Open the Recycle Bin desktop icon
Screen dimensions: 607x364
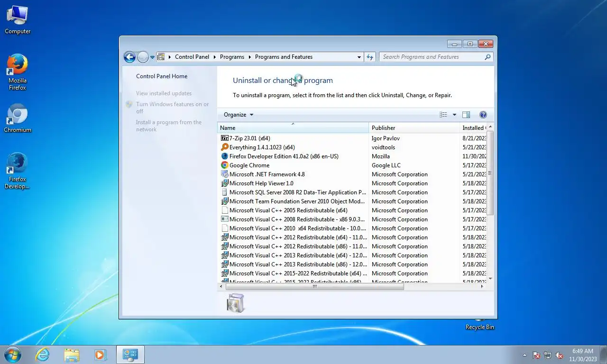coord(480,324)
